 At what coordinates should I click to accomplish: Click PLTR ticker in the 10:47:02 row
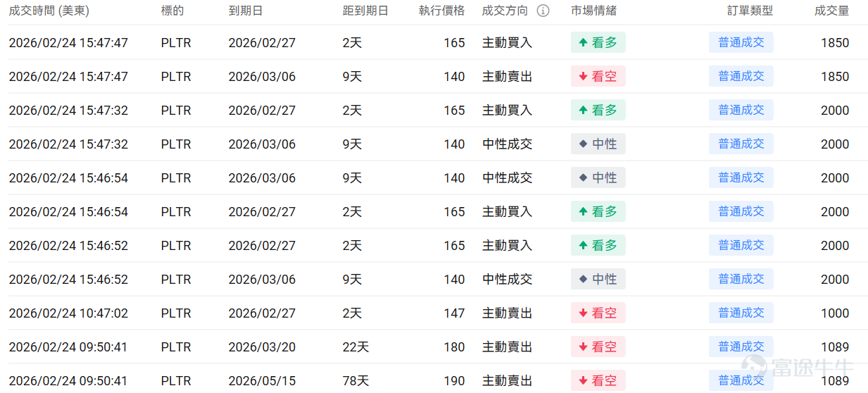pyautogui.click(x=176, y=313)
